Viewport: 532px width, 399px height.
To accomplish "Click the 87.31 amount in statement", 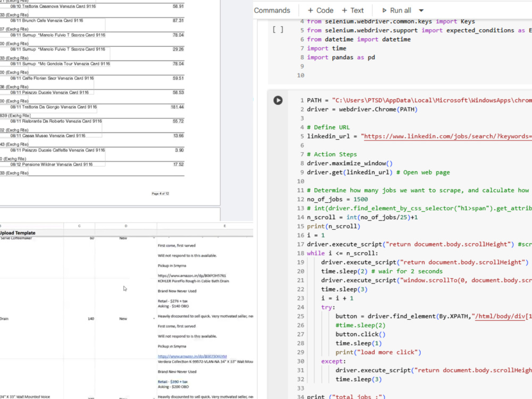I will coord(178,21).
